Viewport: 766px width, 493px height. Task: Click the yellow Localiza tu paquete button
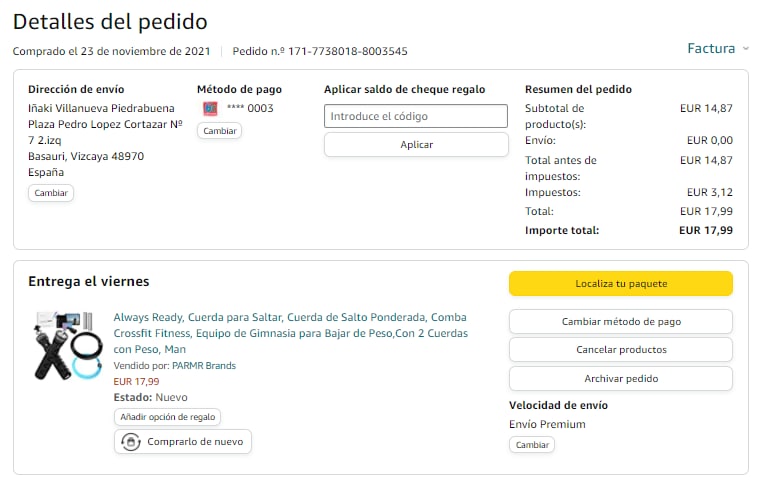620,284
